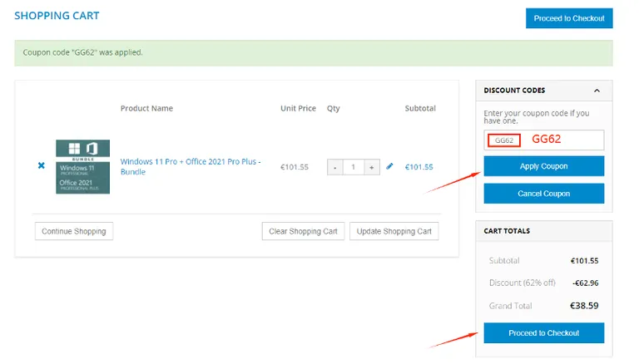Apply the coupon code
The image size is (639, 364).
[543, 166]
